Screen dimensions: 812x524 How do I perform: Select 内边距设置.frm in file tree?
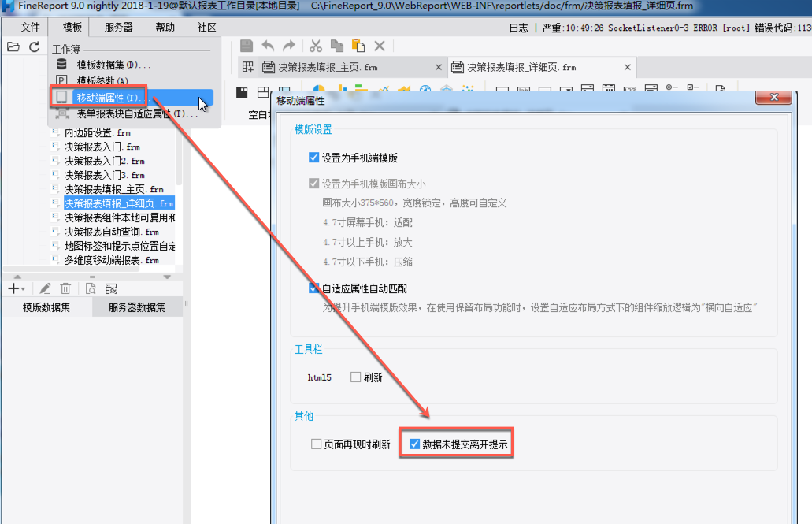pos(98,133)
